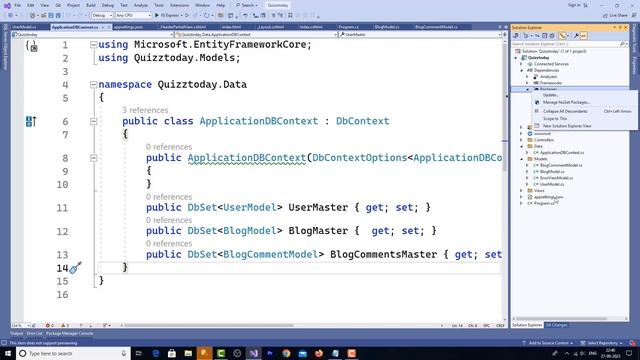This screenshot has height=360, width=640.
Task: Open the File menu
Action: [x=17, y=5]
